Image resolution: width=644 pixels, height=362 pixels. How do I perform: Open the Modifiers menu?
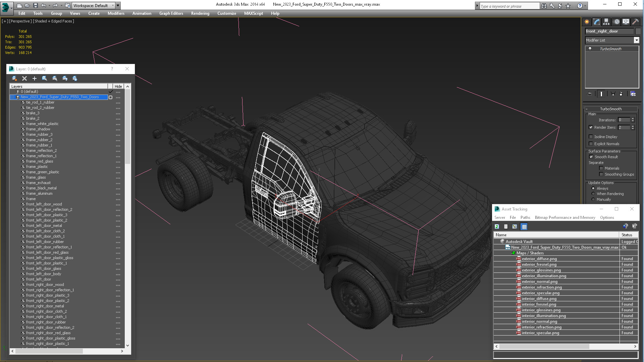pos(116,13)
